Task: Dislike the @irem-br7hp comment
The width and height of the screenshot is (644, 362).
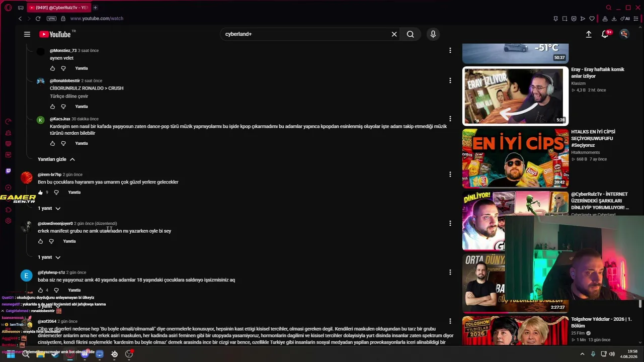Action: 56,192
